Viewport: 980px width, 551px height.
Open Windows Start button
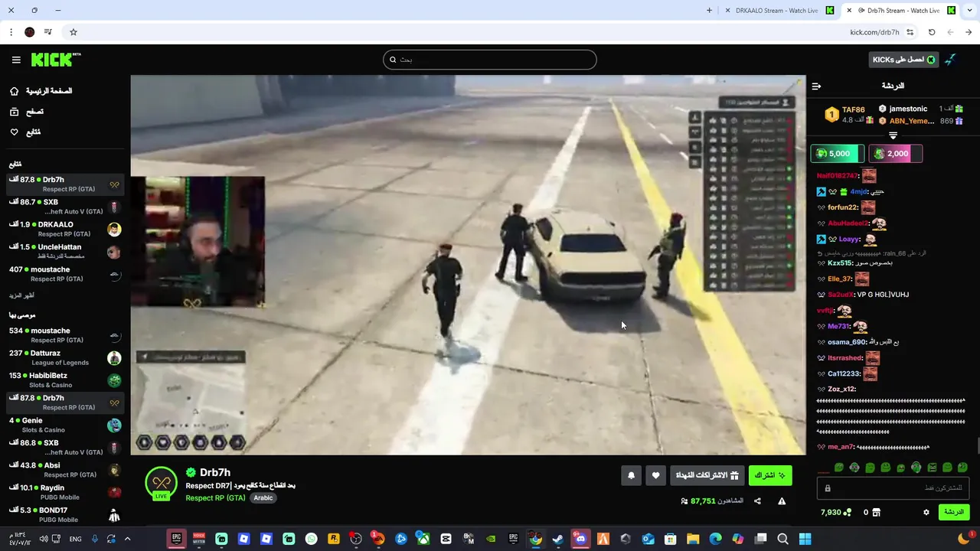[805, 539]
